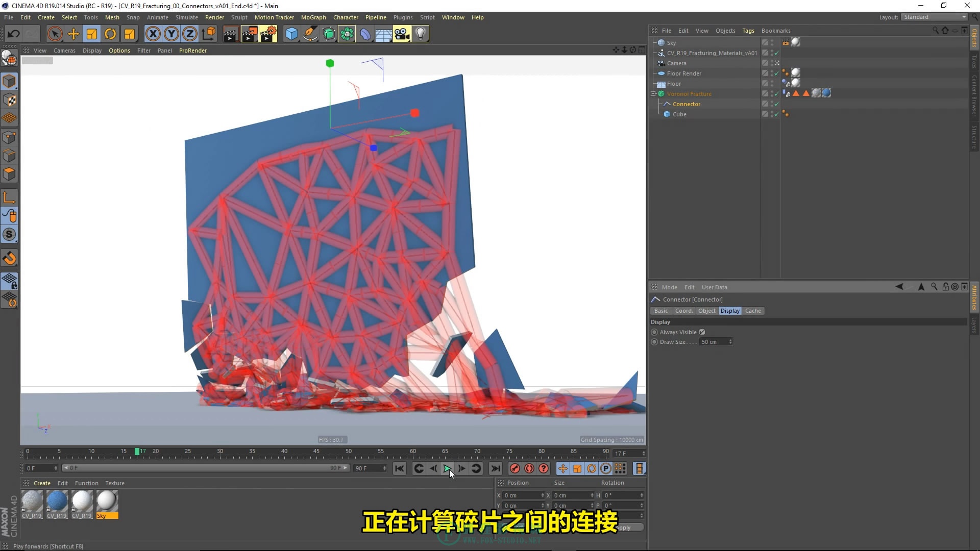Image resolution: width=980 pixels, height=551 pixels.
Task: Go to start of timeline
Action: click(400, 468)
